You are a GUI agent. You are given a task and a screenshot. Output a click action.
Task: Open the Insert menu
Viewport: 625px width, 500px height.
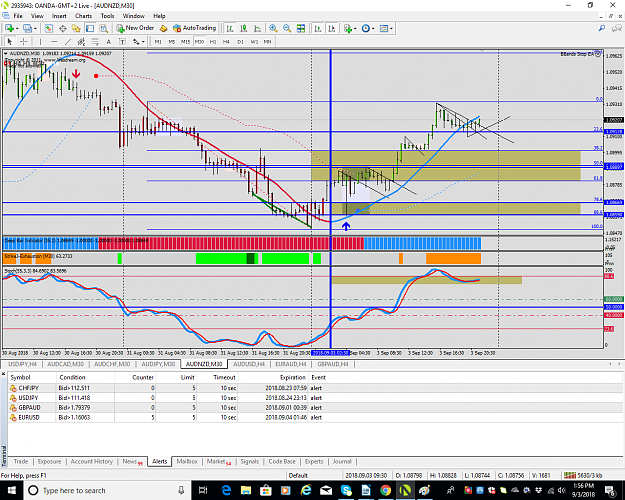pos(59,16)
